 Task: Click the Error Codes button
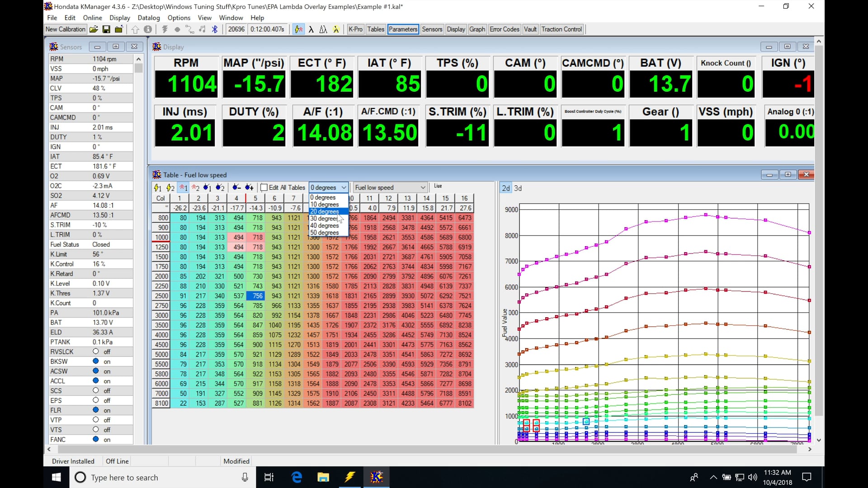(x=504, y=29)
